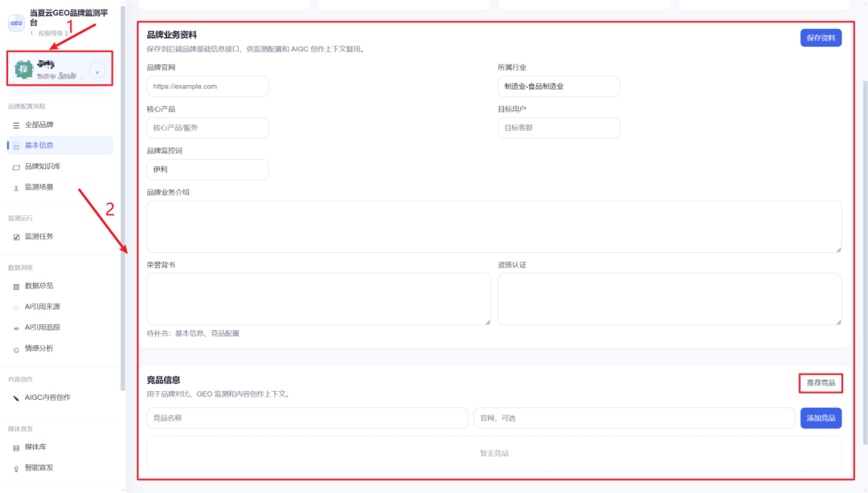Click into the 荣誉背书 text area

pyautogui.click(x=318, y=299)
